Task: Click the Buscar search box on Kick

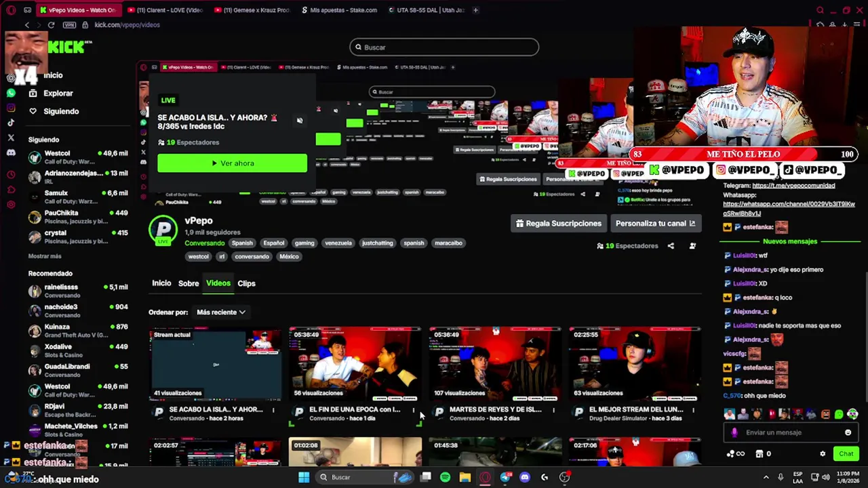Action: pyautogui.click(x=444, y=47)
